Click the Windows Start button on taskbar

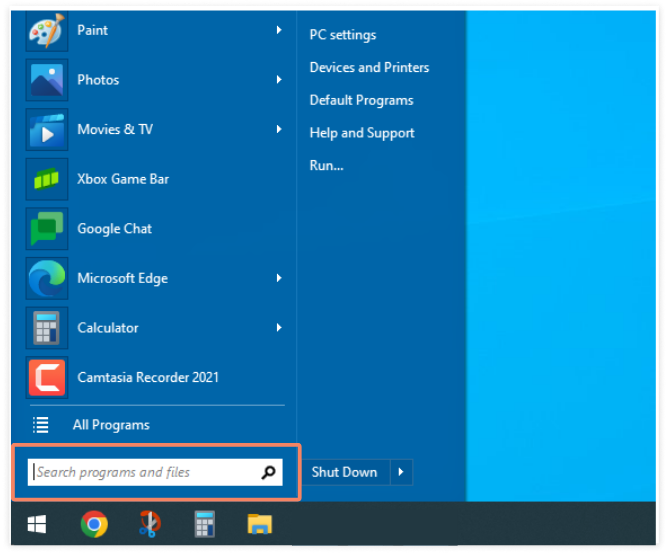click(37, 524)
